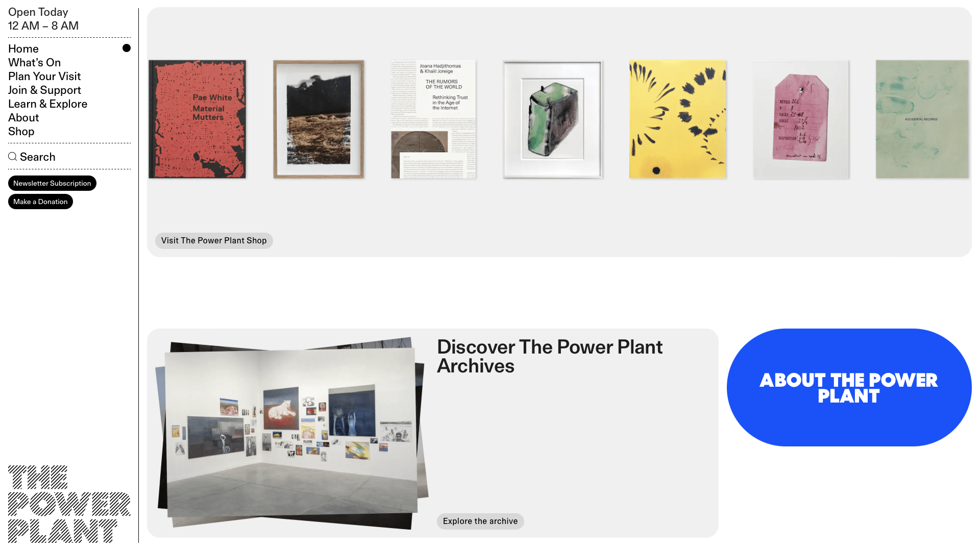The image size is (980, 551).
Task: Click The Power Plant logo
Action: coord(69,504)
